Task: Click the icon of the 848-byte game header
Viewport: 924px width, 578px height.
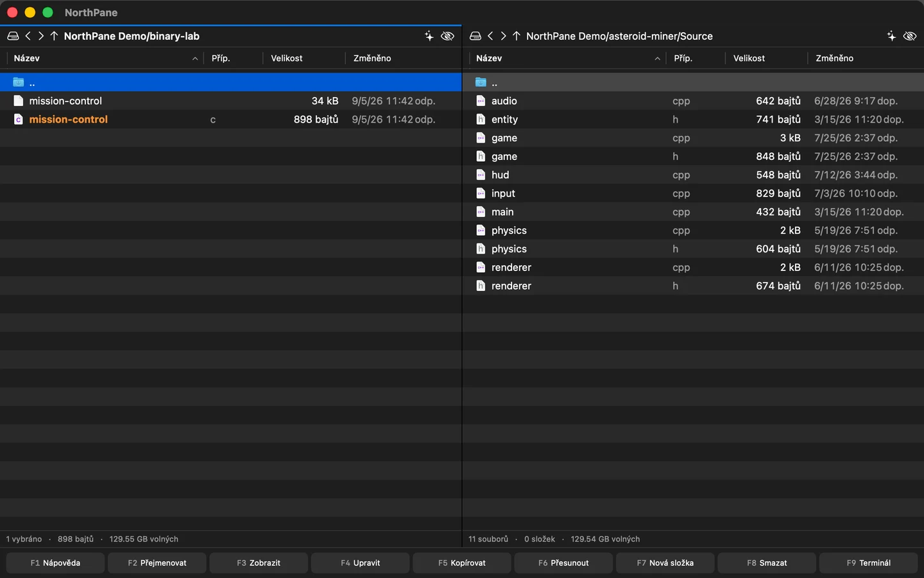Action: click(481, 157)
